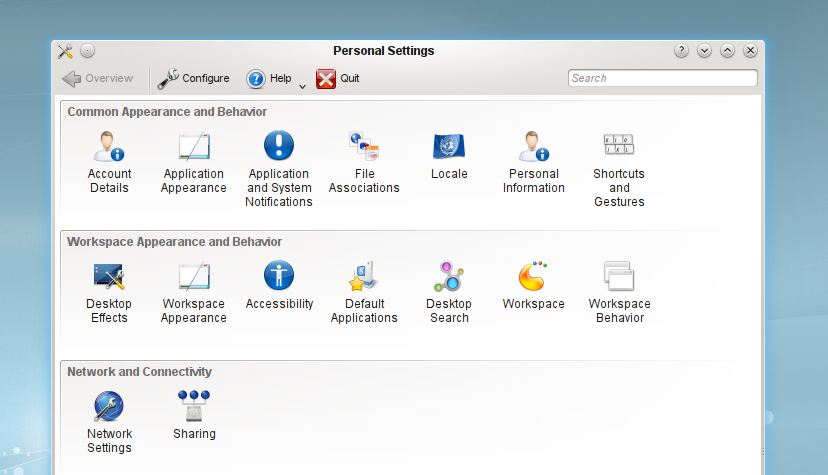Click the Overview back button
The width and height of the screenshot is (828, 475).
pos(98,79)
